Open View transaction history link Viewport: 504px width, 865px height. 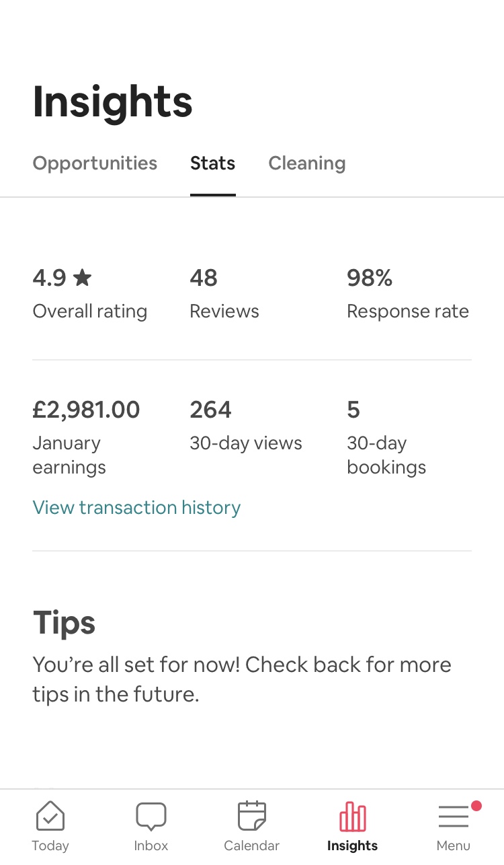coord(136,507)
